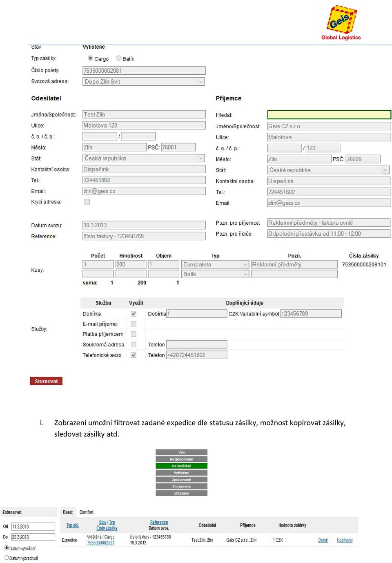The image size is (392, 563).
Task: Click the recipient Email field
Action: 329,203
